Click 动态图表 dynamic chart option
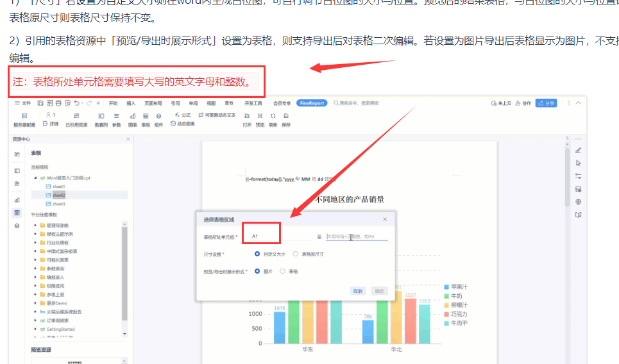 tap(183, 124)
